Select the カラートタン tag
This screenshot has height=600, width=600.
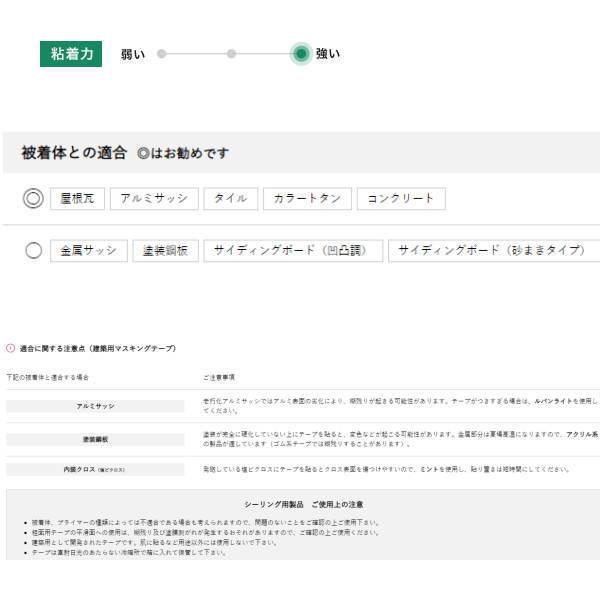[x=307, y=199]
